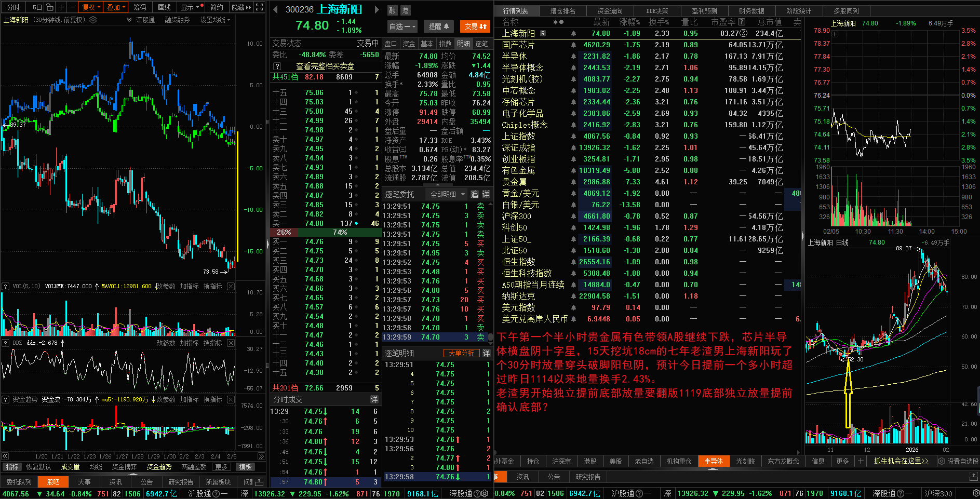This screenshot has width=980, height=499.
Task: Click the 融 margin badge icon
Action: pyautogui.click(x=393, y=10)
